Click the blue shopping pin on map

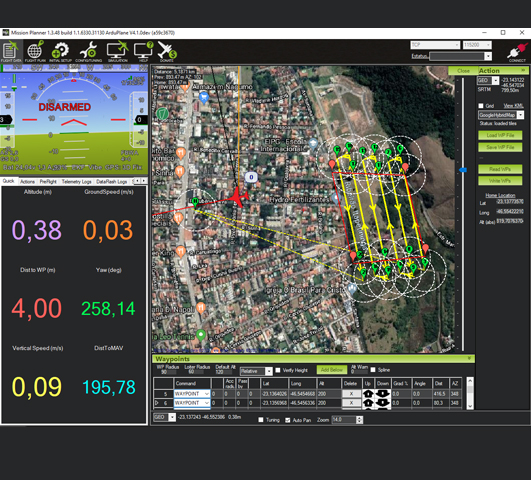(204, 98)
